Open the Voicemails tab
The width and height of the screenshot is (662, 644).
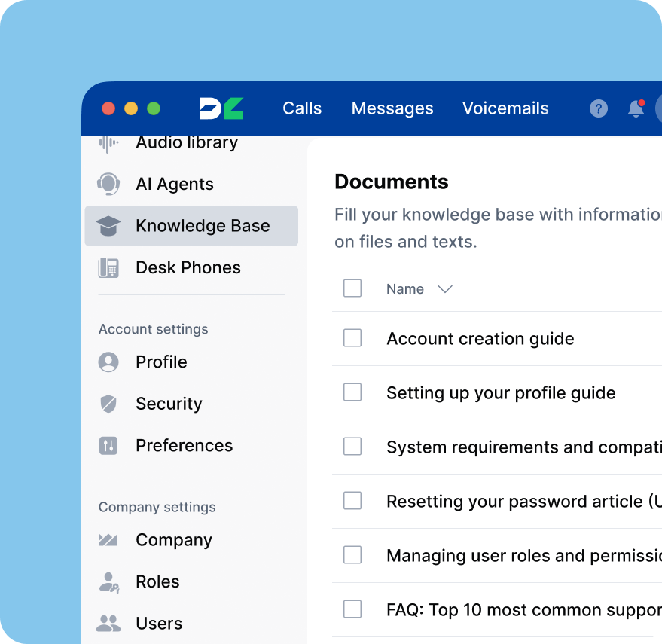505,108
